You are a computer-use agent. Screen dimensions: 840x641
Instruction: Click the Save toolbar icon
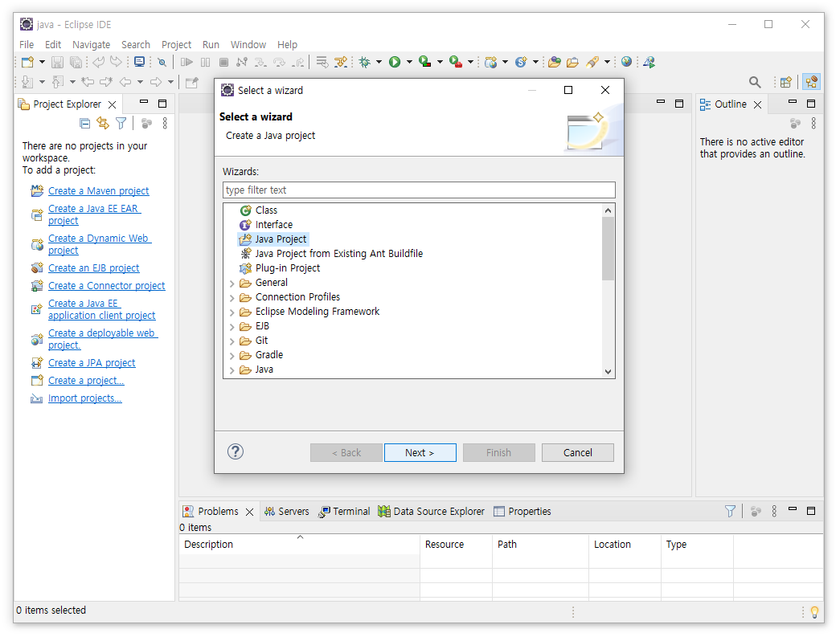click(x=57, y=62)
